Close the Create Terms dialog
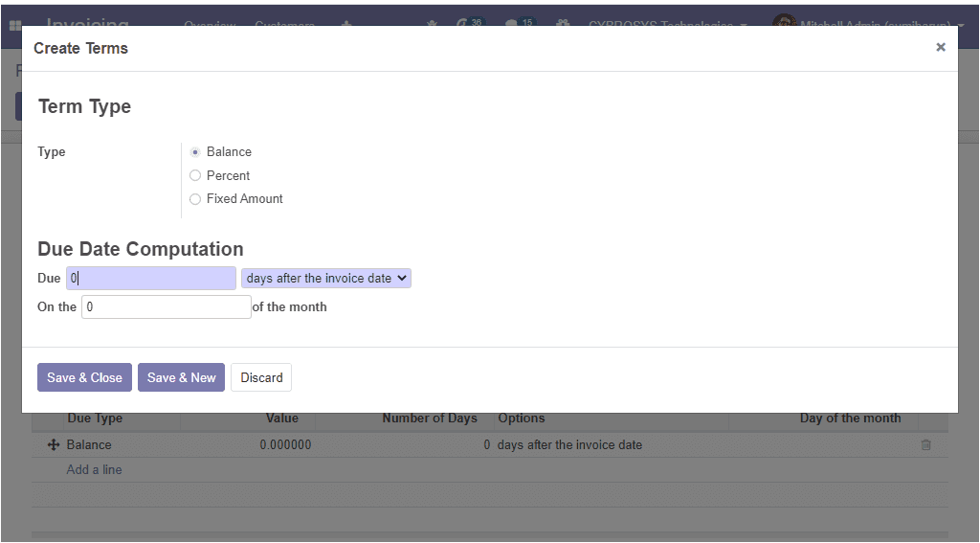 pyautogui.click(x=940, y=47)
